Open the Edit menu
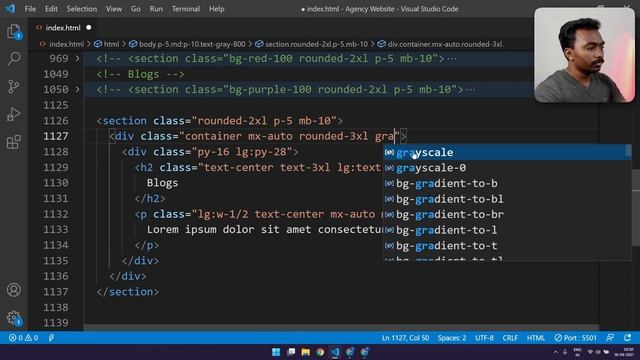Viewport: 640px width, 360px height. (51, 9)
